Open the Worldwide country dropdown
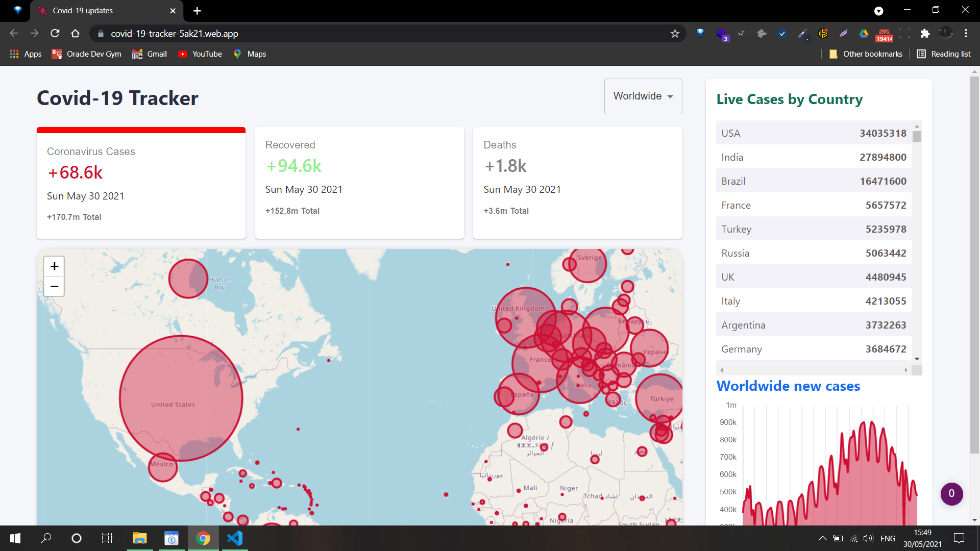The height and width of the screenshot is (551, 980). [x=643, y=96]
